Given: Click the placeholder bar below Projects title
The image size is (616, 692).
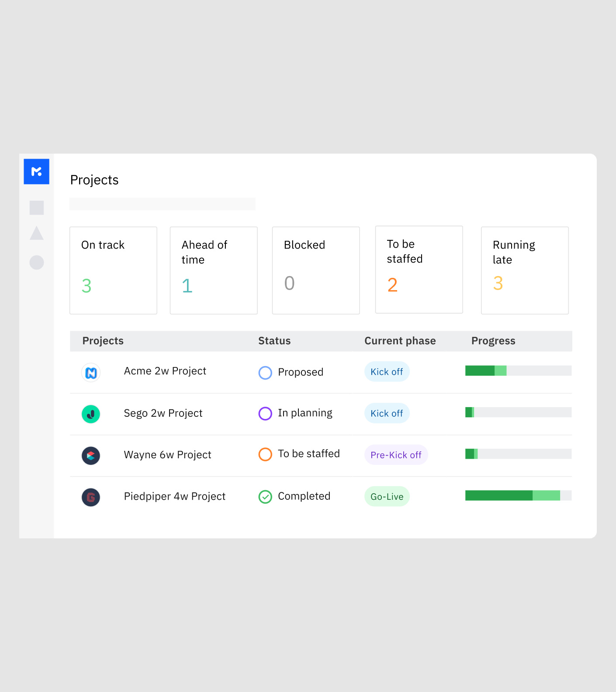Looking at the screenshot, I should point(162,204).
